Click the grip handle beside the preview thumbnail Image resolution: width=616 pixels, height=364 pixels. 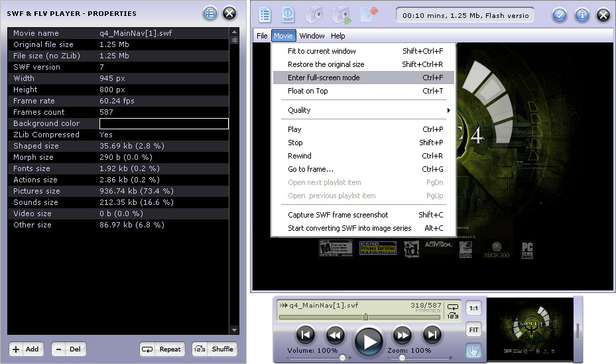pyautogui.click(x=578, y=330)
